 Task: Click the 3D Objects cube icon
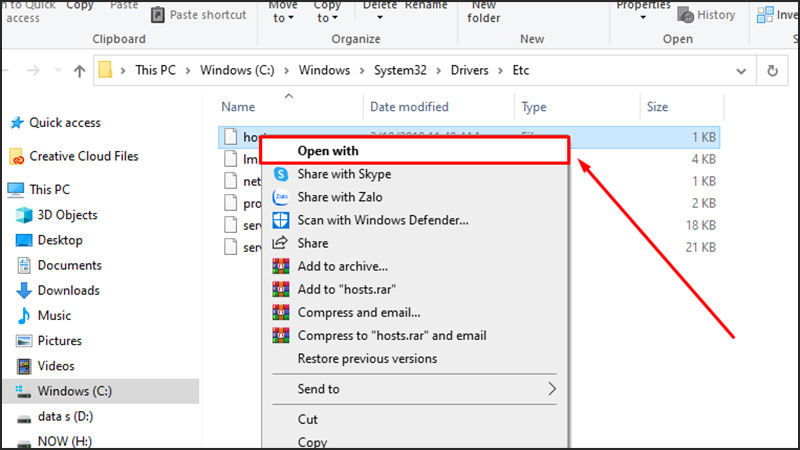pos(24,215)
